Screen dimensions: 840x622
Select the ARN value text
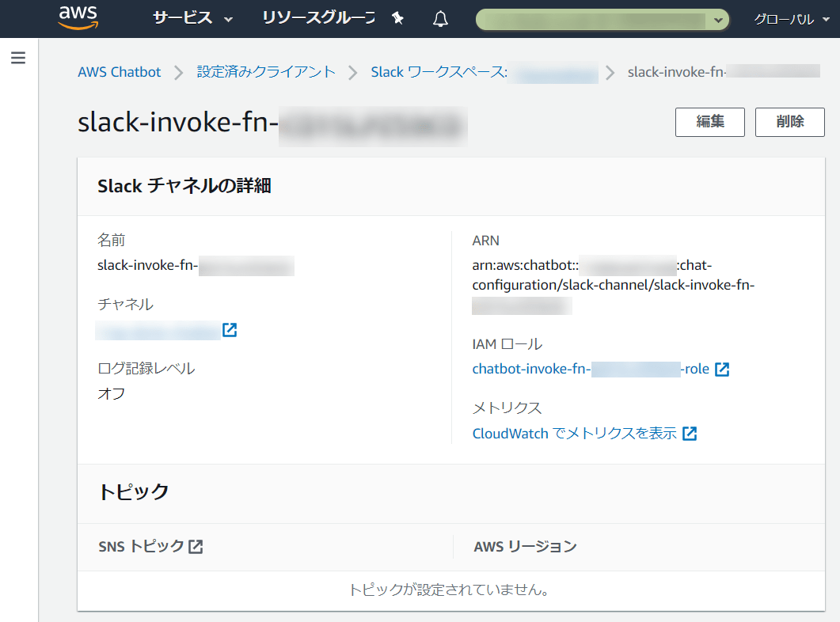[x=613, y=286]
